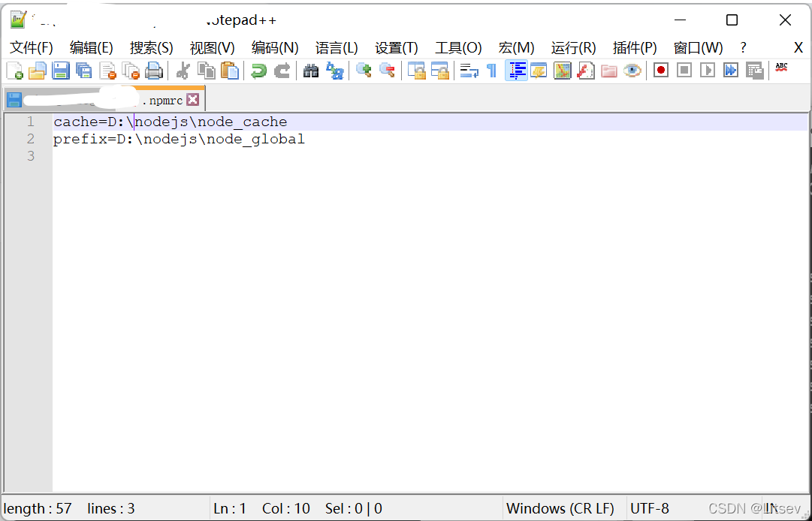Toggle show all characters

[x=490, y=69]
